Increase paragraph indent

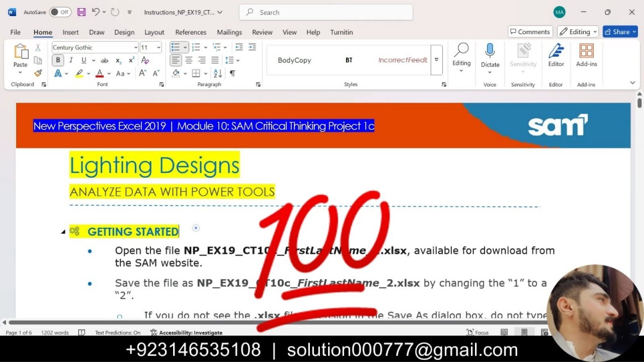pyautogui.click(x=252, y=47)
